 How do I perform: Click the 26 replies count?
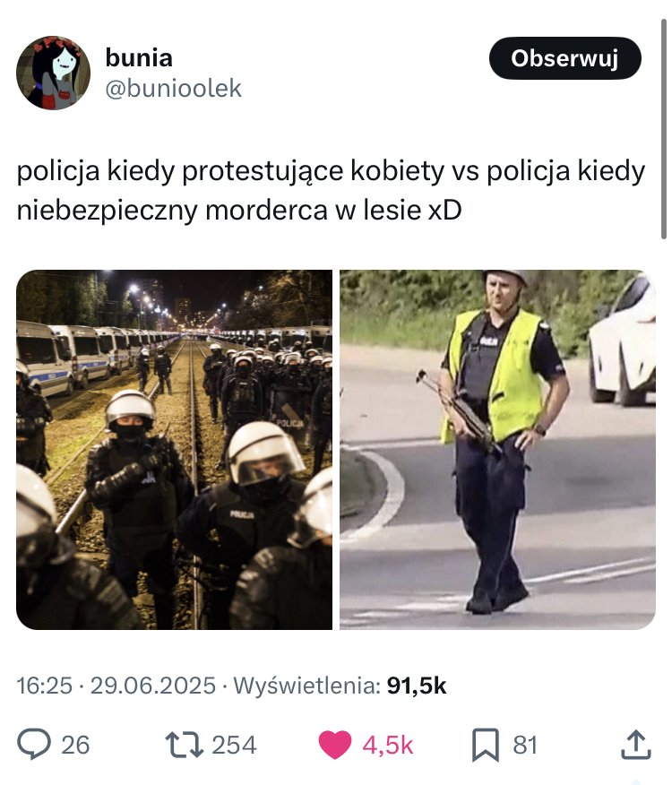click(75, 745)
